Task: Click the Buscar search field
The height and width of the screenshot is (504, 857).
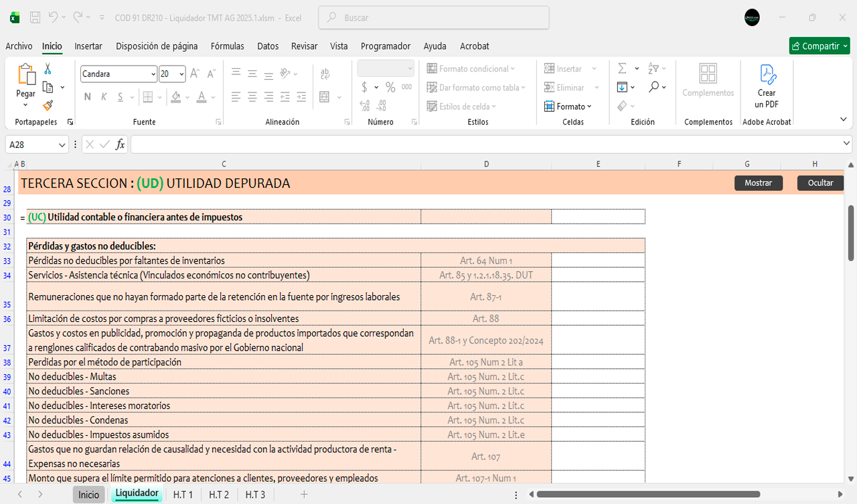Action: tap(434, 18)
